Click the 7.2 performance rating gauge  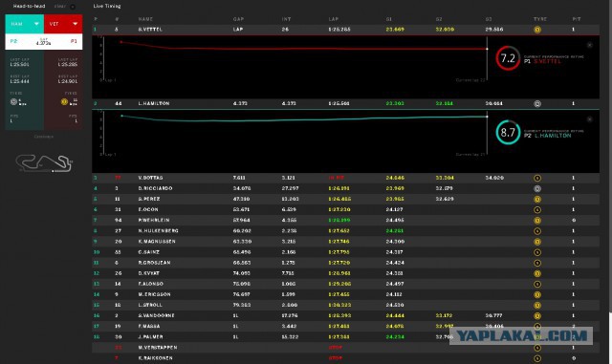(508, 58)
